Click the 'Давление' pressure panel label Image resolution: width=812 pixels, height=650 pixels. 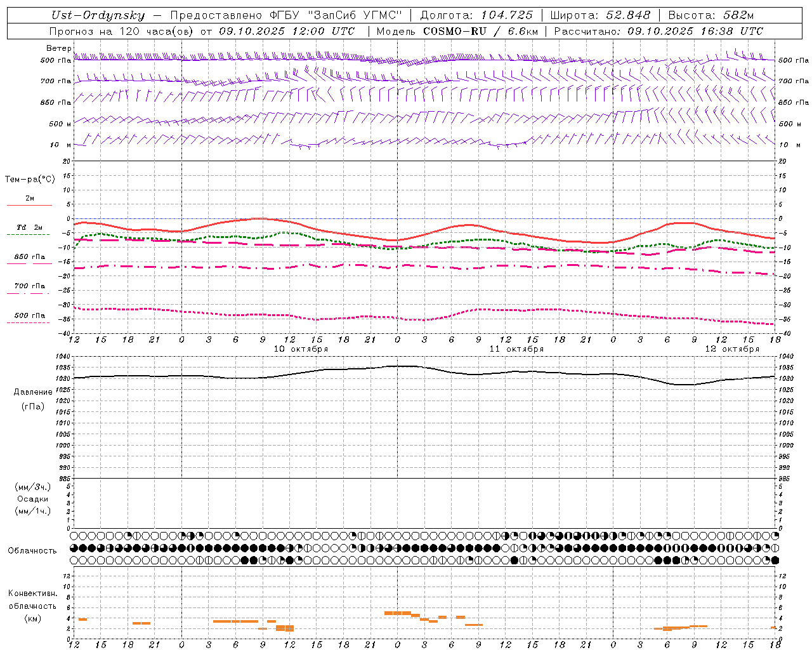point(33,392)
